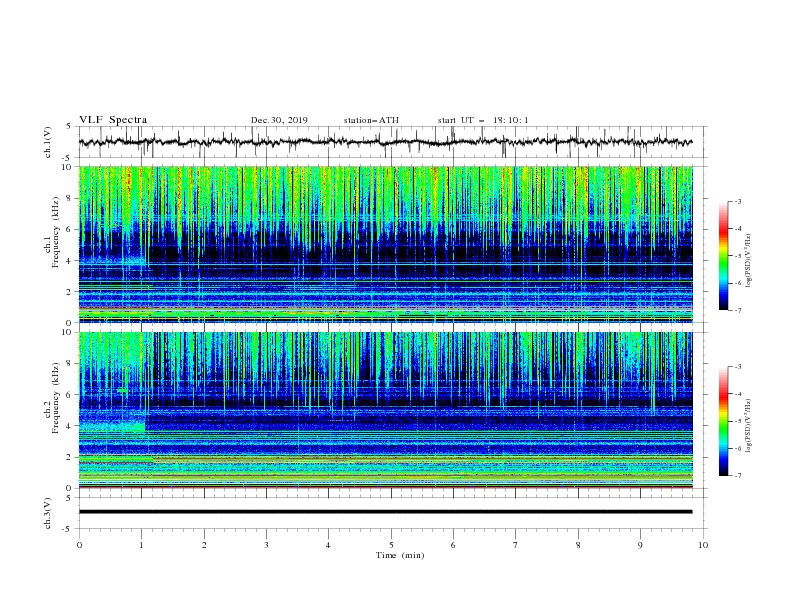
Task: Click the 'log(PSD)(V²/Hz)' label beside ch.1 color bar
Action: (749, 261)
